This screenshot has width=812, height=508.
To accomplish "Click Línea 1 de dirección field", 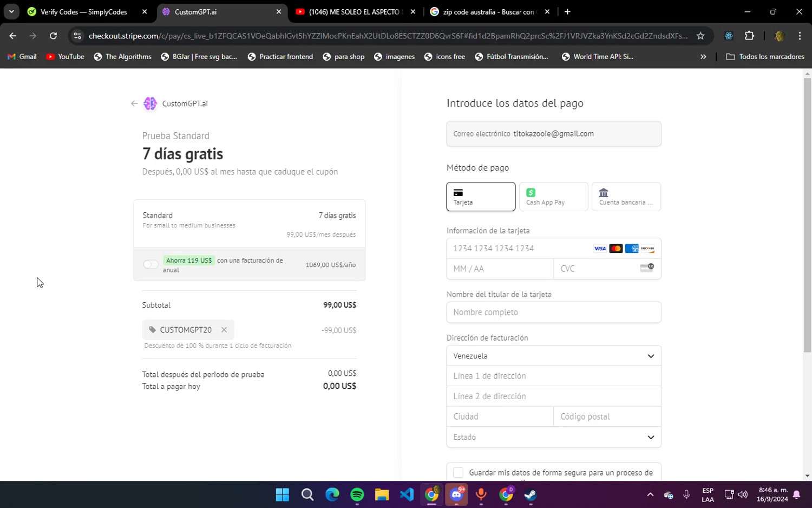I will pos(554,376).
